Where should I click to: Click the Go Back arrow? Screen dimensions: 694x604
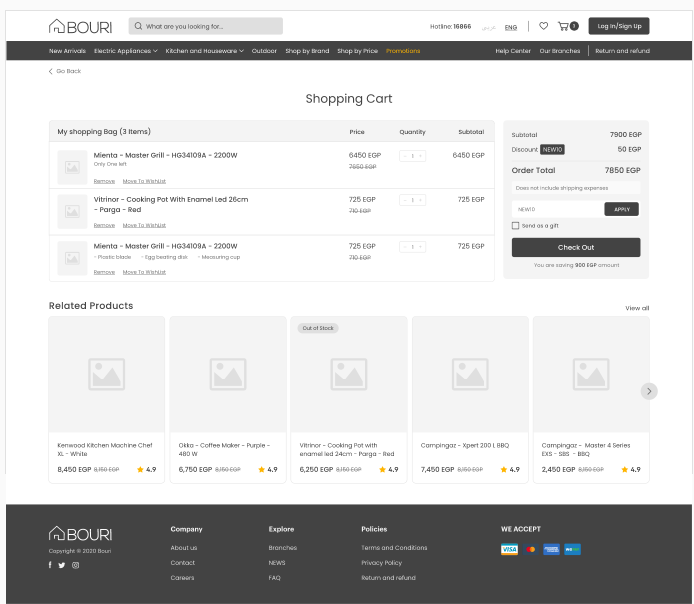click(x=50, y=71)
